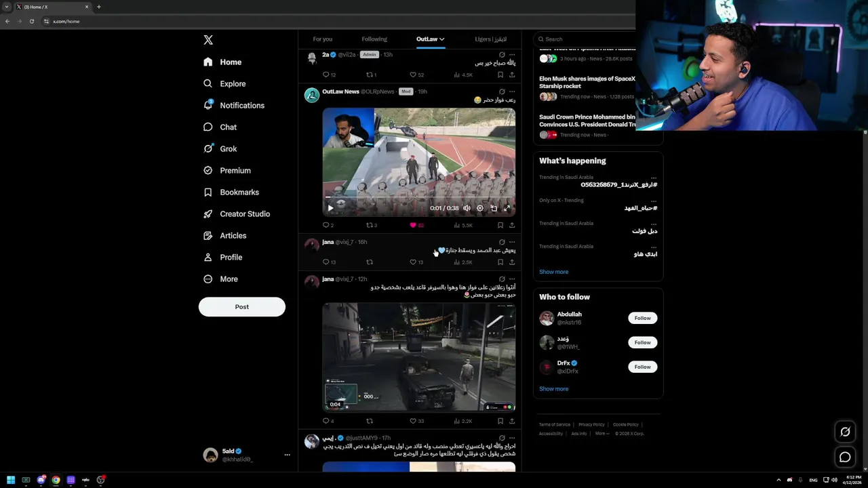Open Articles section
Viewport: 868px width, 488px height.
coord(224,235)
